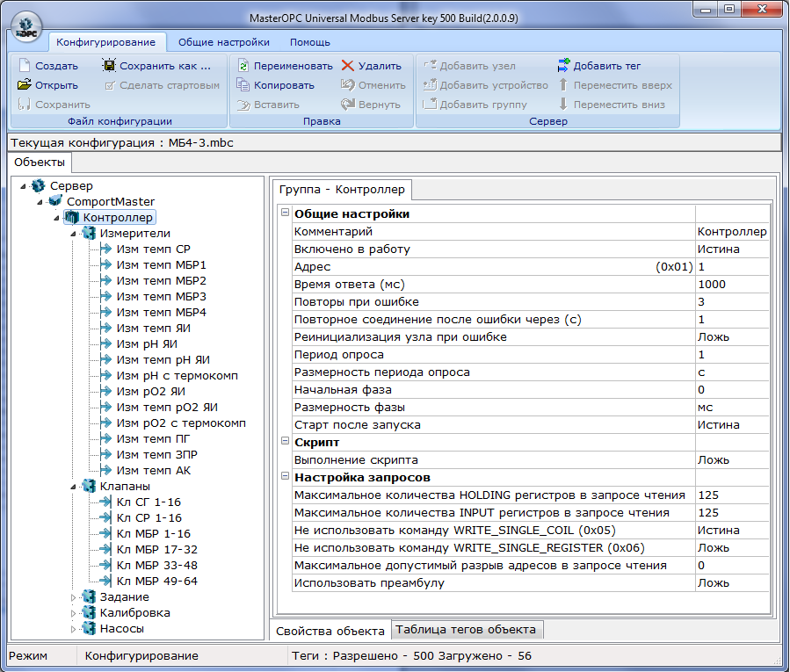Expand the Задание tree group
This screenshot has height=672, width=790.
tap(74, 597)
